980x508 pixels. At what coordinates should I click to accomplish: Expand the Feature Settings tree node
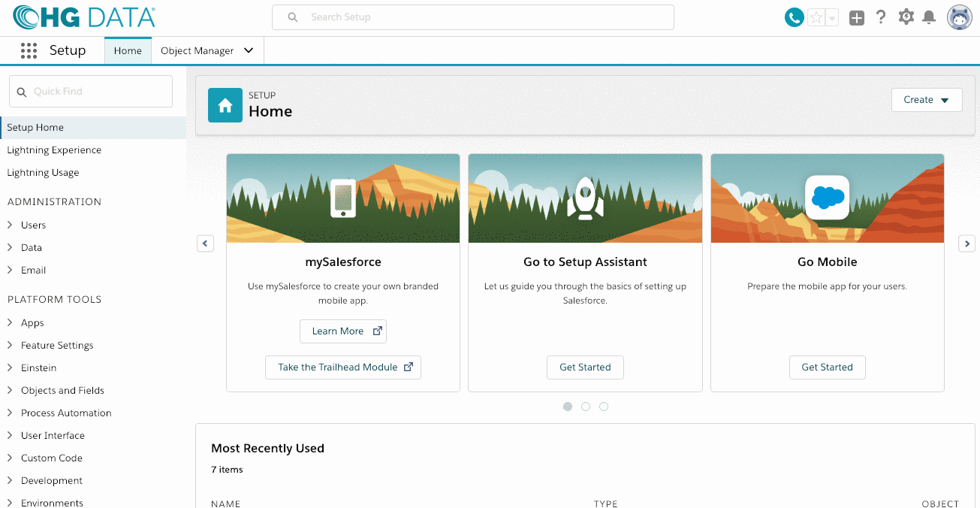tap(10, 345)
